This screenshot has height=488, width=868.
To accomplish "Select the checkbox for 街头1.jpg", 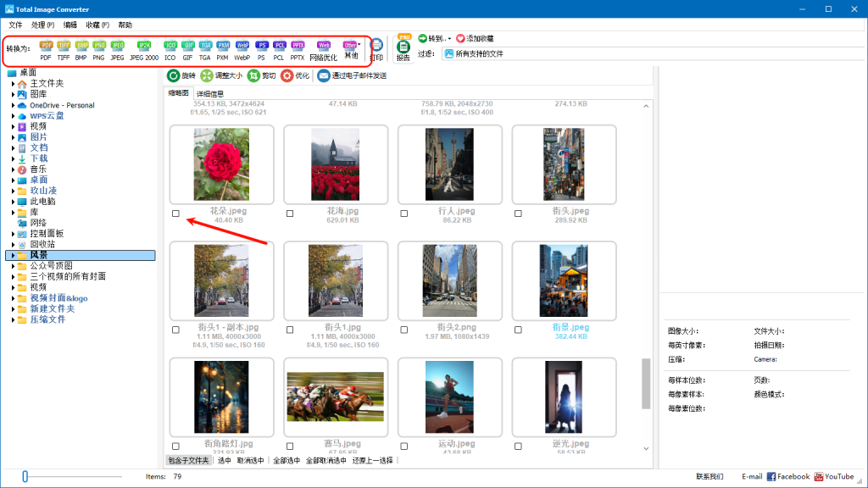I will click(290, 330).
